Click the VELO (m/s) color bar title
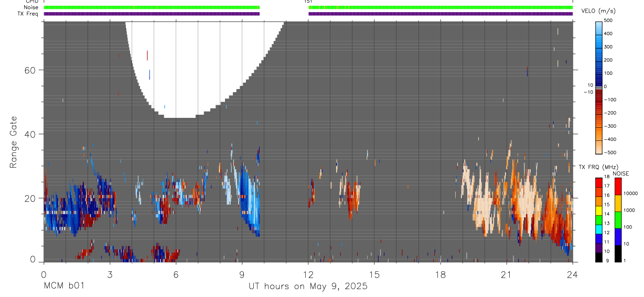Screen dimensions: 644x297 (598, 11)
